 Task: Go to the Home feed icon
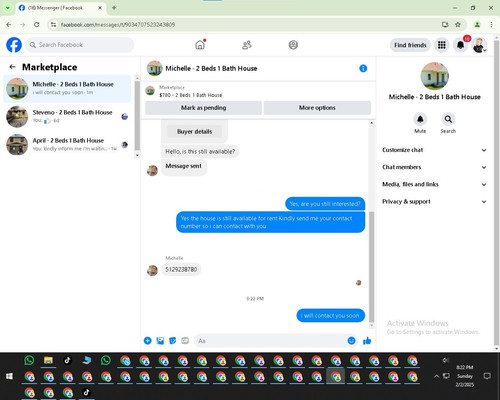coord(200,45)
